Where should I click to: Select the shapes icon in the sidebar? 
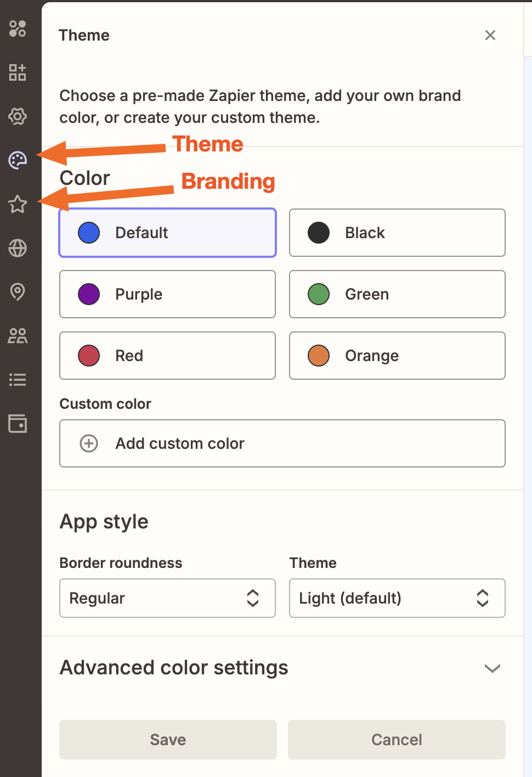point(18,29)
